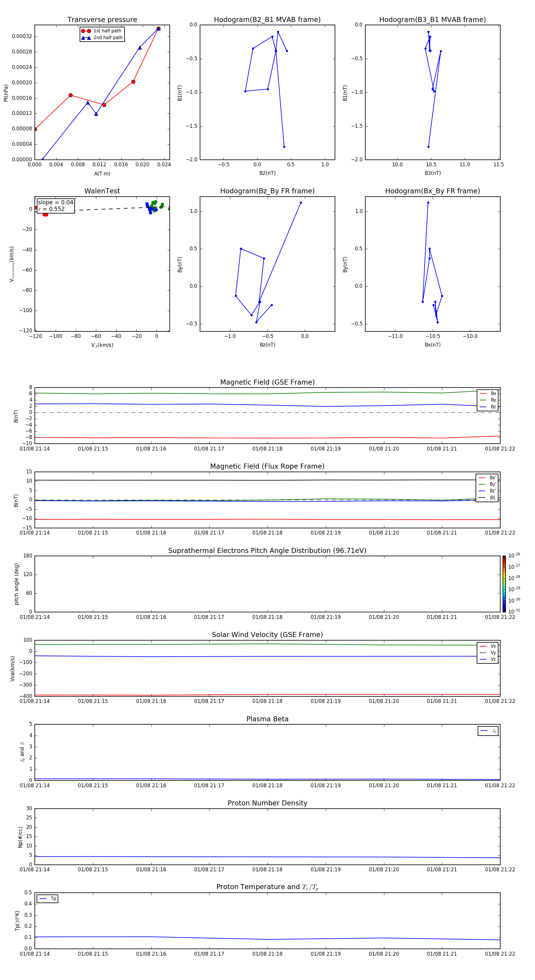535x980 pixels.
Task: Click the "Hodogram(B2_B1 MVAB frame)" title
Action: (267, 20)
